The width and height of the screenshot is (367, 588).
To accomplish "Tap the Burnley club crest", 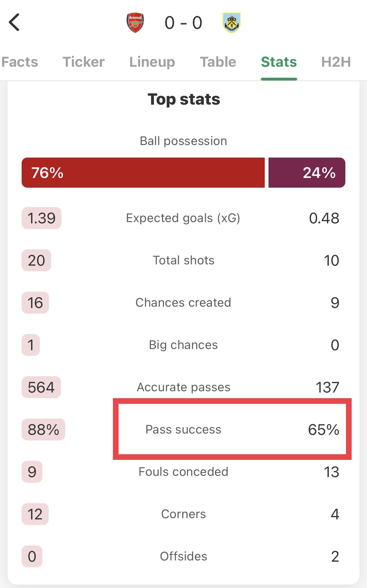I will point(231,23).
